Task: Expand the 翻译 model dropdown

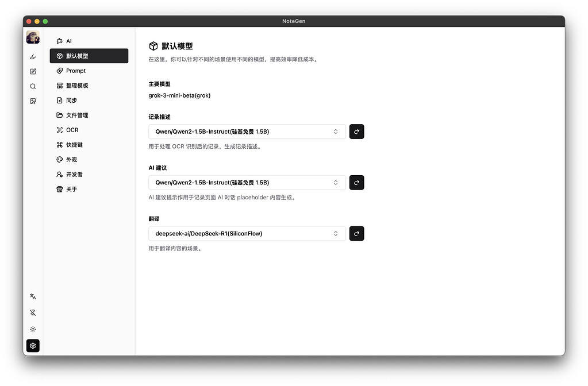Action: point(247,233)
